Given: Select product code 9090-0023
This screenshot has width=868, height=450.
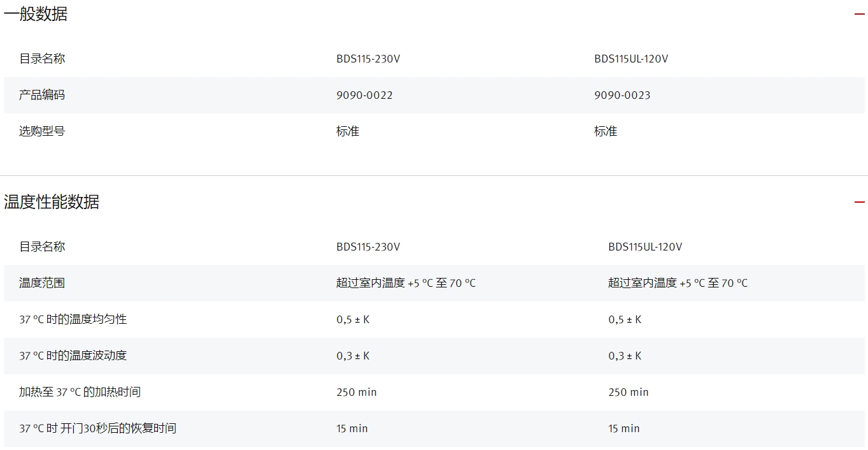Looking at the screenshot, I should 622,95.
